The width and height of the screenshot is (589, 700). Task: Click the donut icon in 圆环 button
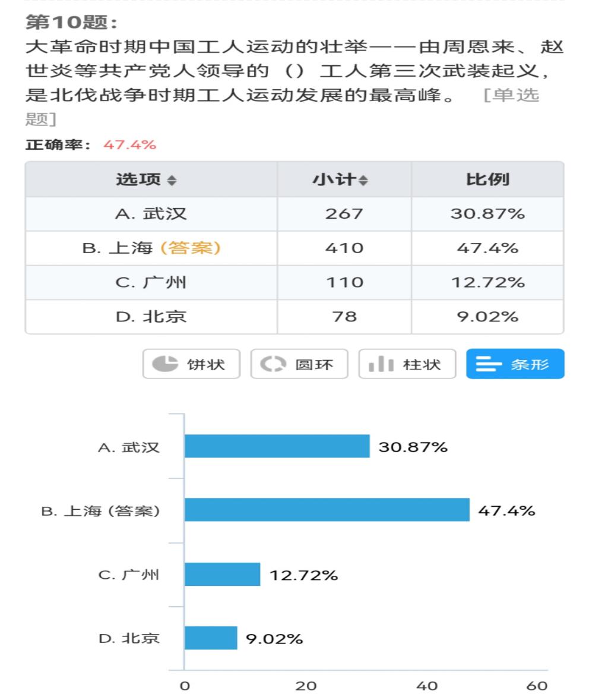(x=273, y=364)
